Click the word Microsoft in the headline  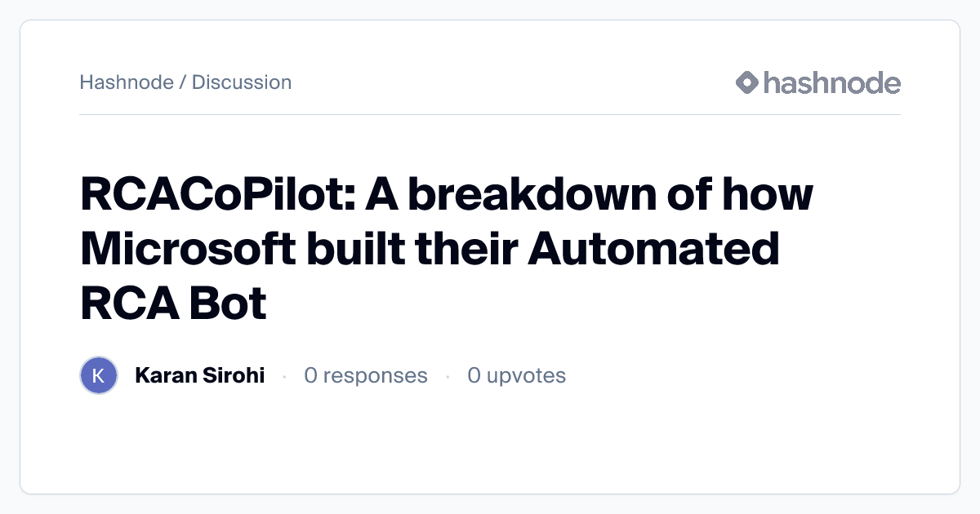coord(188,250)
